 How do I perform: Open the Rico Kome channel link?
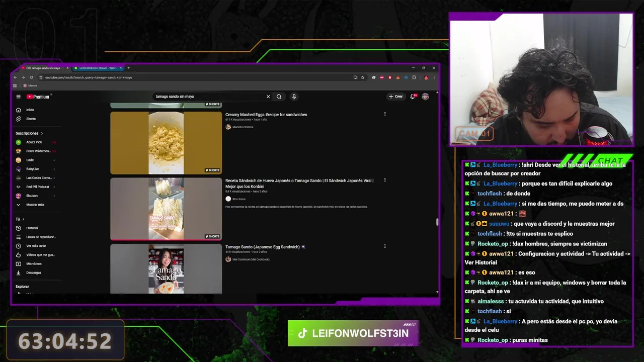238,199
